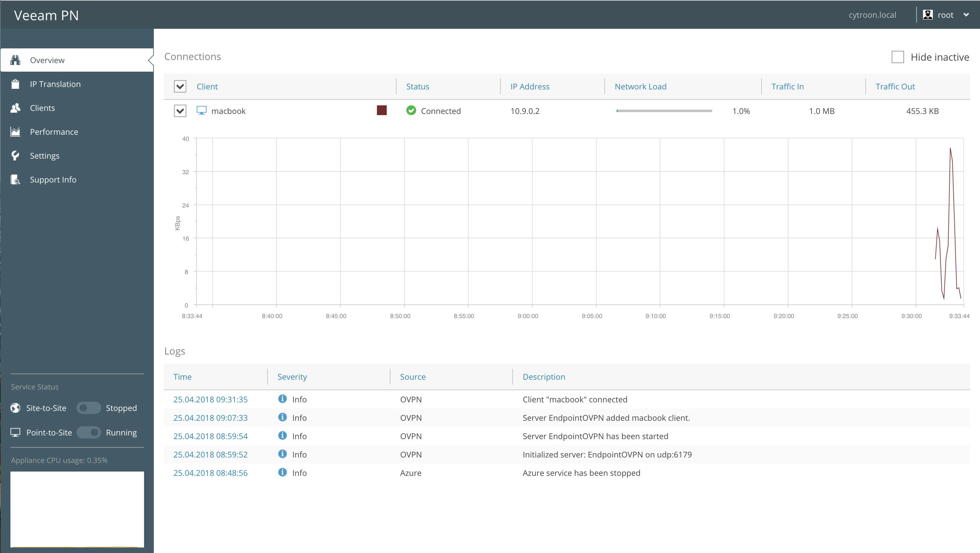Screen dimensions: 980x553
Task: Click the Site-to-Site globe icon
Action: pyautogui.click(x=15, y=408)
